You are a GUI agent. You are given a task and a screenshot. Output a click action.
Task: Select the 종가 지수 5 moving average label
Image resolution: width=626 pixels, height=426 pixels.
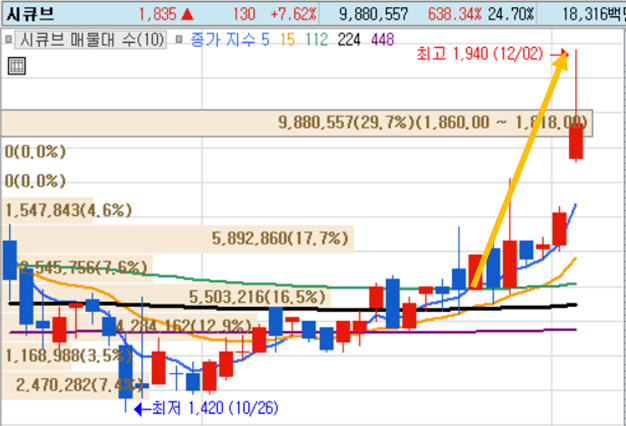[x=230, y=40]
